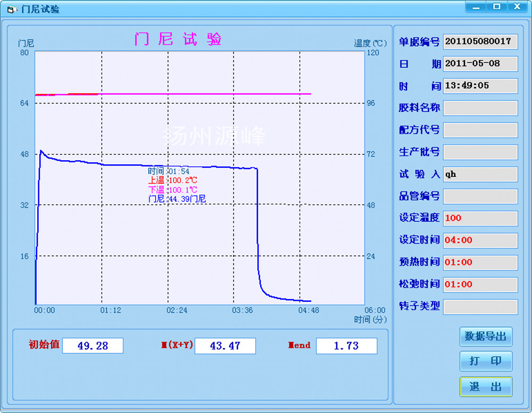Click the M(X+Y) box showing 43.47
532x413 pixels.
225,346
